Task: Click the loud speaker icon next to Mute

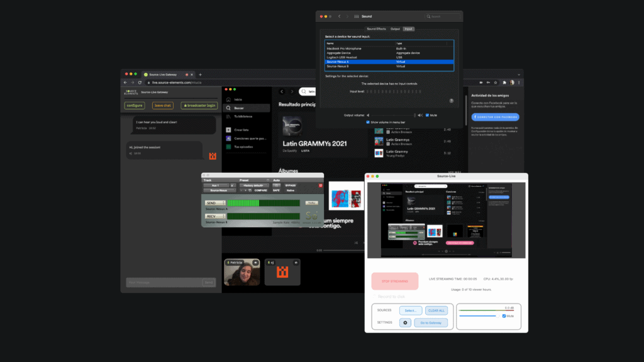Action: point(419,116)
